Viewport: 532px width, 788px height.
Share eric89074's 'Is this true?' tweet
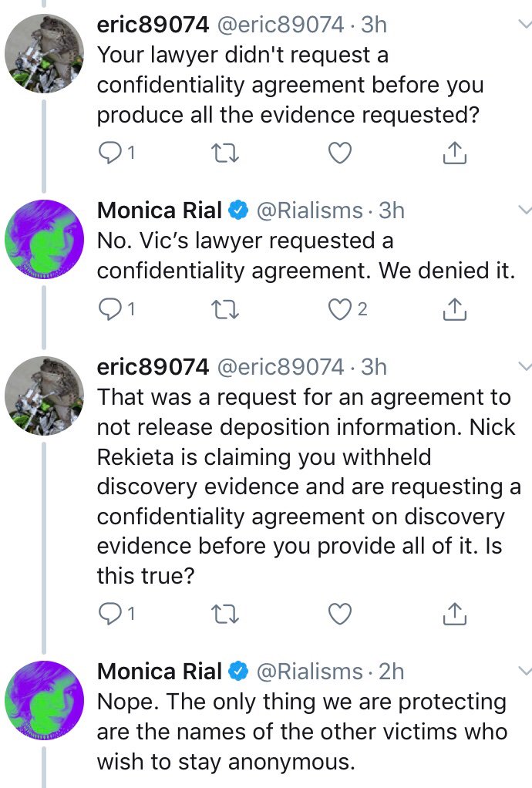[x=455, y=614]
